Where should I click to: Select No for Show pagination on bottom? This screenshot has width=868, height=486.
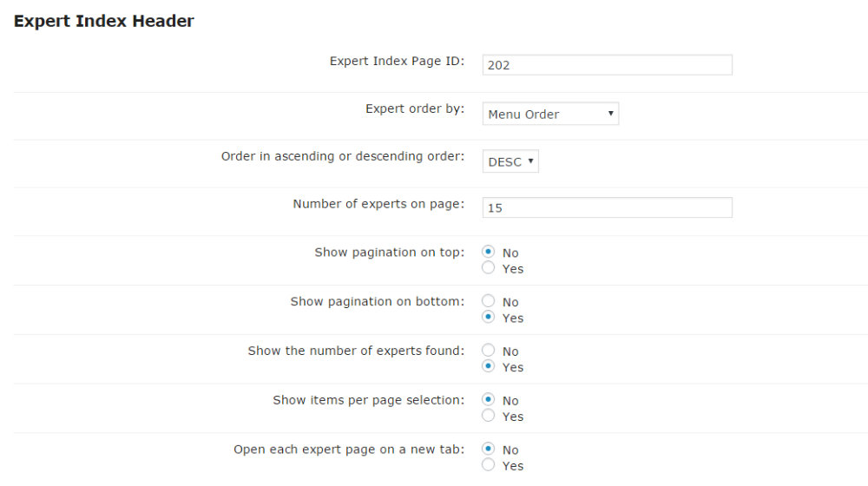[x=488, y=301]
